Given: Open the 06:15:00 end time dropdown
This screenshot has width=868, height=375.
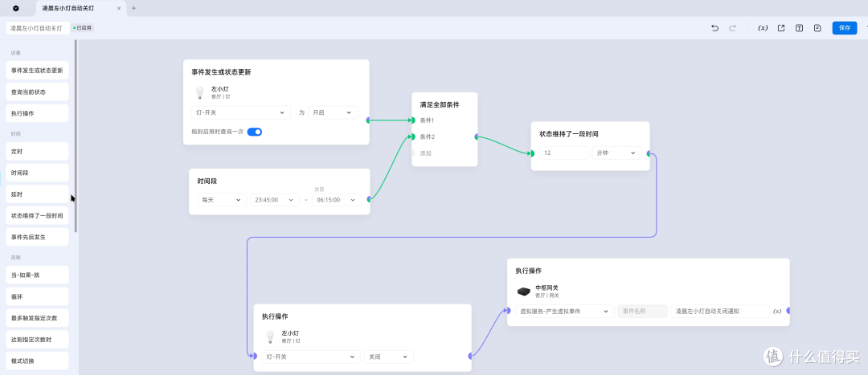Looking at the screenshot, I should (337, 200).
